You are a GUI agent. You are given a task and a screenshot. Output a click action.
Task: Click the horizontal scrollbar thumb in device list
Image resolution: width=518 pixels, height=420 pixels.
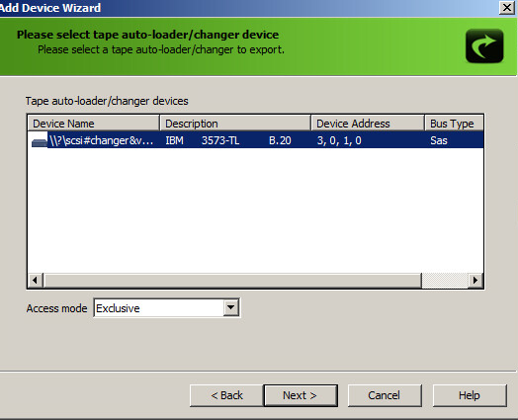click(232, 281)
